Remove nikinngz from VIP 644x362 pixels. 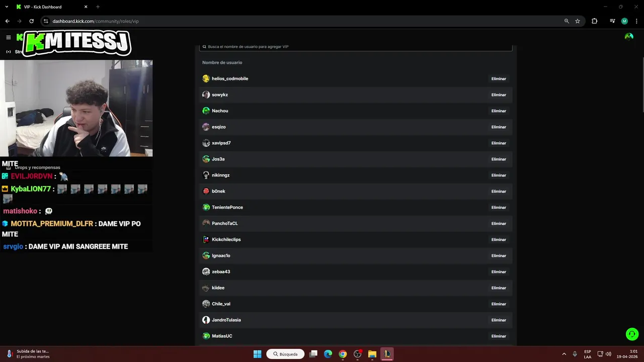499,175
